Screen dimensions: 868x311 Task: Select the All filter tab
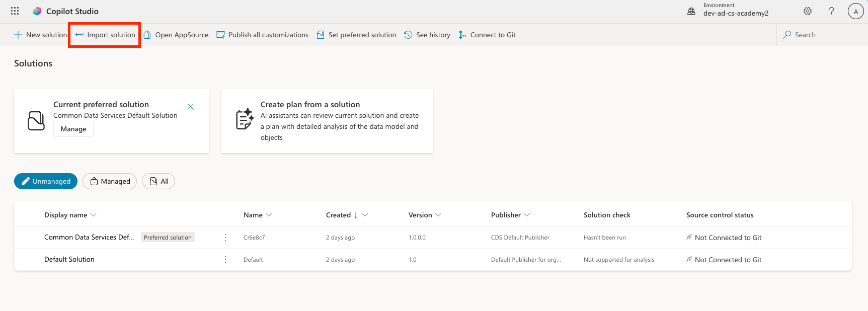pyautogui.click(x=159, y=181)
